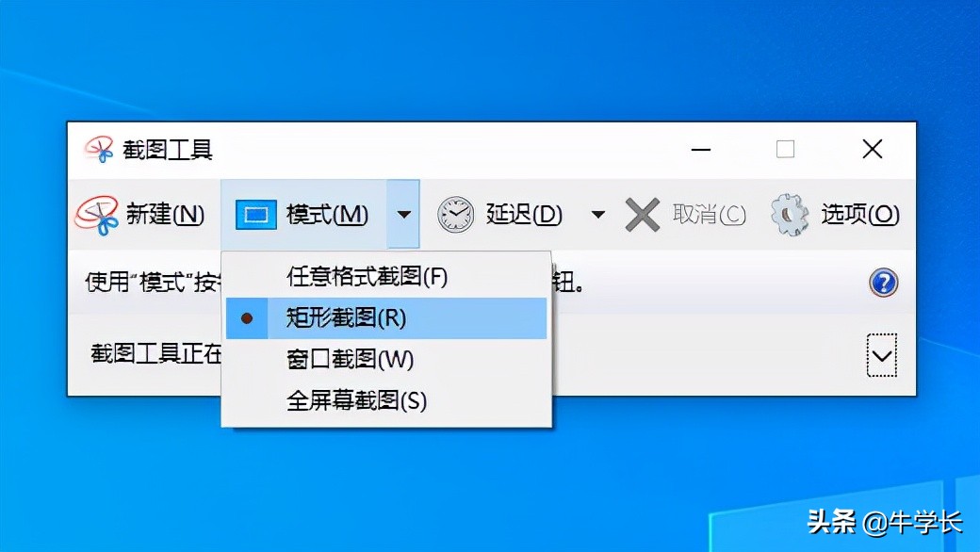Open the dropdown arrow next to 模式
This screenshot has height=552, width=980.
pyautogui.click(x=403, y=214)
